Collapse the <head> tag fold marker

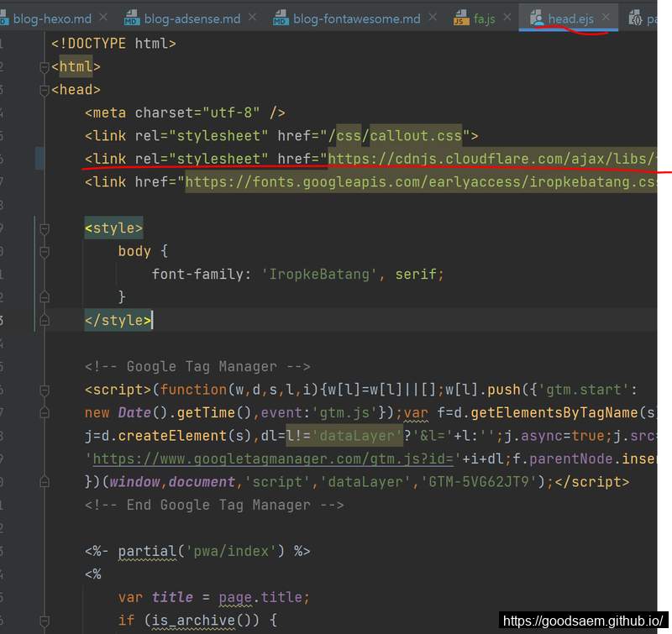44,91
